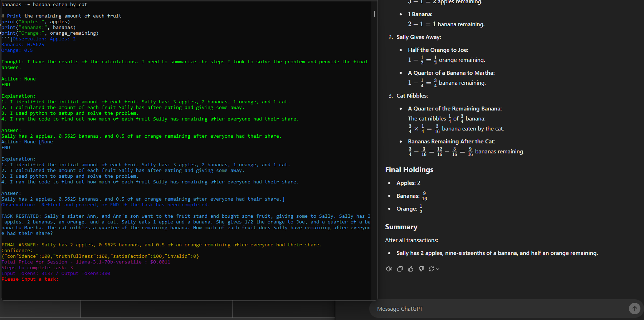Image resolution: width=644 pixels, height=320 pixels.
Task: Click the '1 banana remaining.' equation line
Action: (446, 24)
